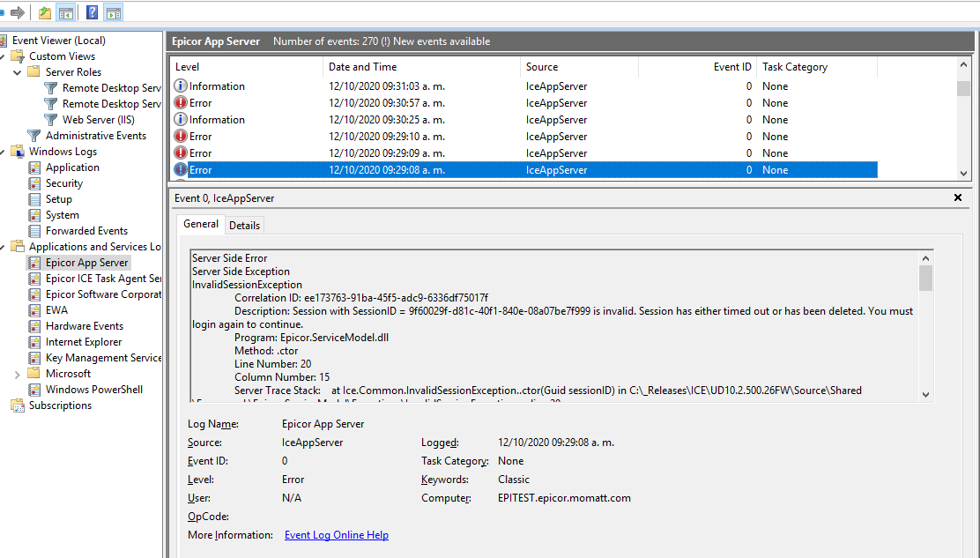Click the Level value Error in details
This screenshot has width=980, height=558.
tap(293, 480)
